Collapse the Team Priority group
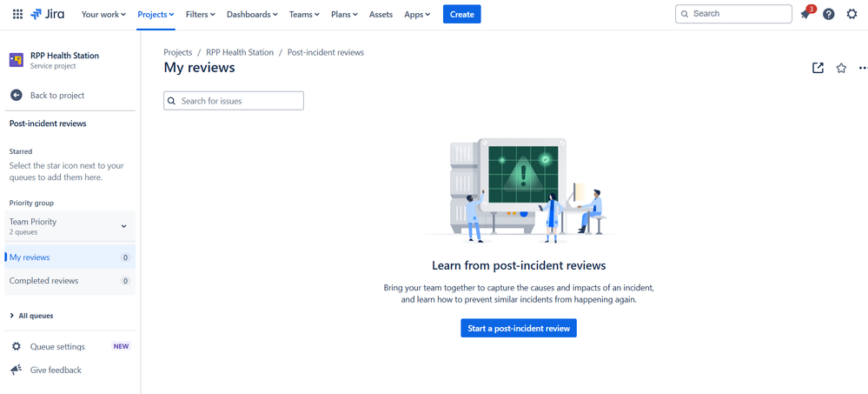The height and width of the screenshot is (394, 868). coord(70,226)
